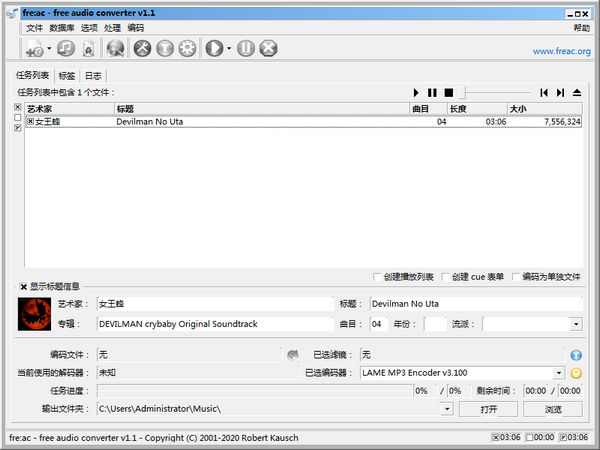The image size is (600, 450).
Task: Click the add audio files icon
Action: pyautogui.click(x=32, y=48)
